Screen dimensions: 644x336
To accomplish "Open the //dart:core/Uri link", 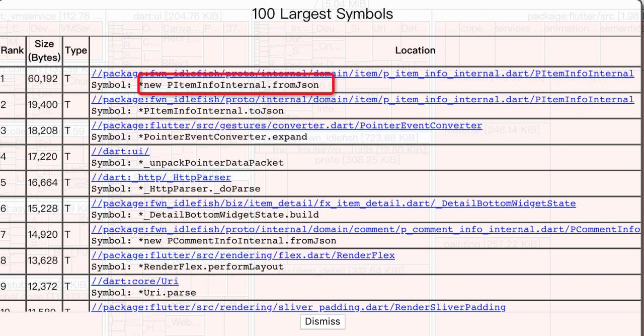I will tap(135, 282).
